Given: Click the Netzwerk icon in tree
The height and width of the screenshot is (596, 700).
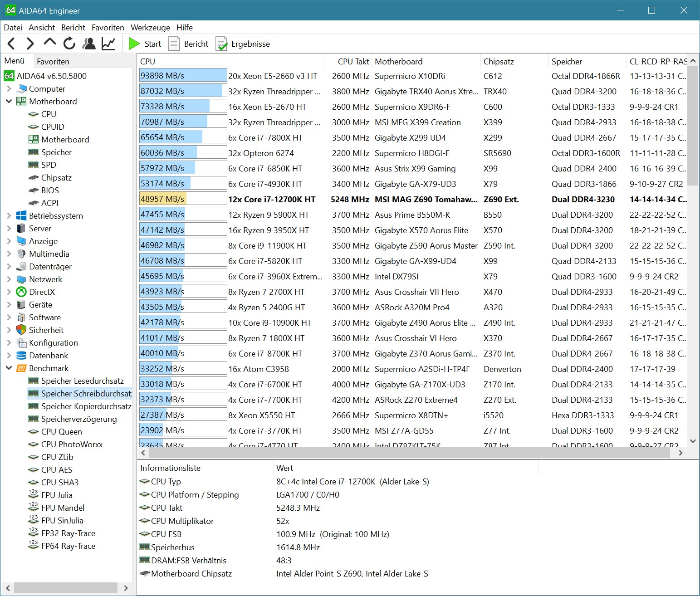Looking at the screenshot, I should (21, 279).
